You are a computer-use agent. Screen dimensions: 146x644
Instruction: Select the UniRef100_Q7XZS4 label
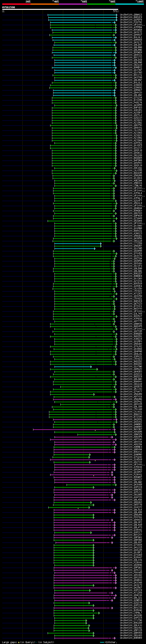click(131, 98)
